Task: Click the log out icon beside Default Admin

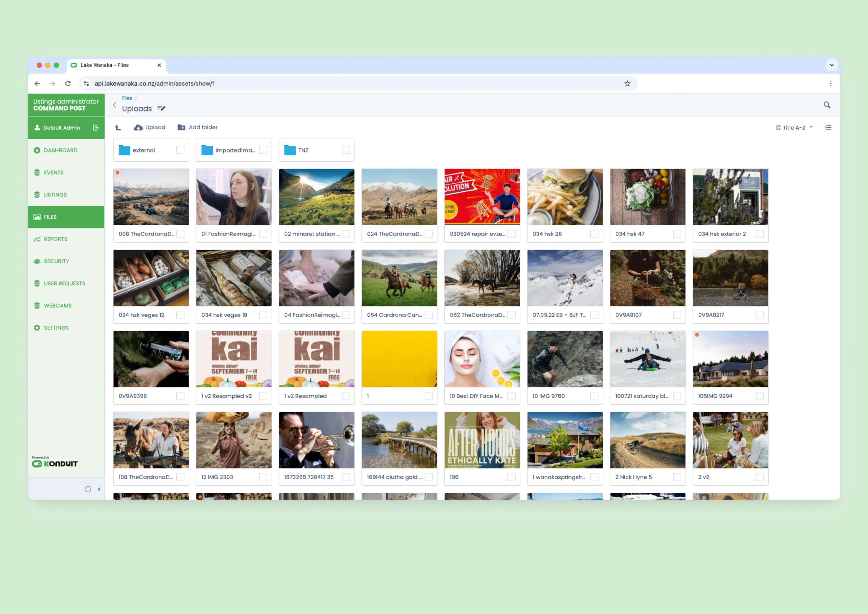Action: 96,128
